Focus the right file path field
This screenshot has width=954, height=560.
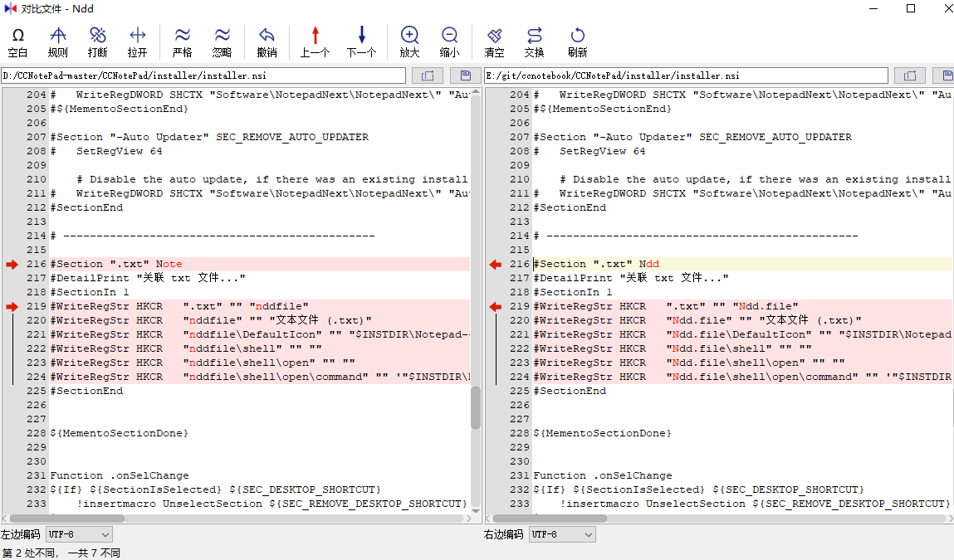click(x=687, y=75)
